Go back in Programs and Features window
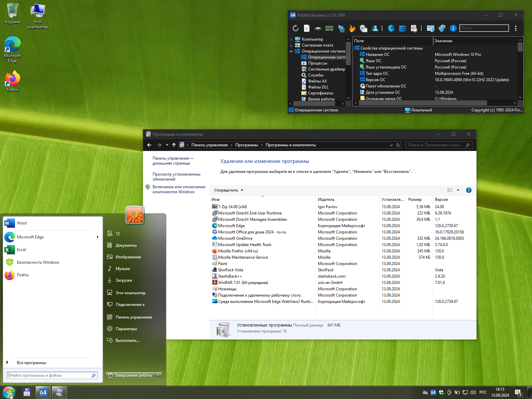 (149, 145)
